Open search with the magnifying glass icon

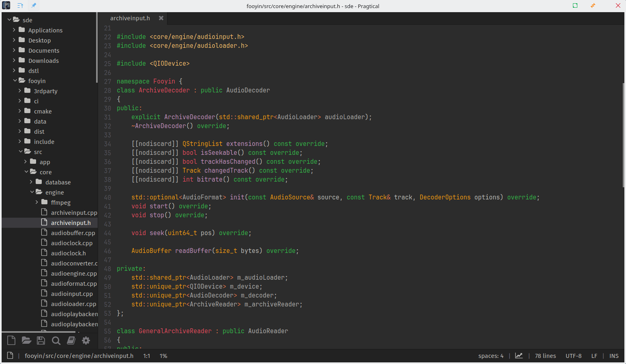point(56,340)
